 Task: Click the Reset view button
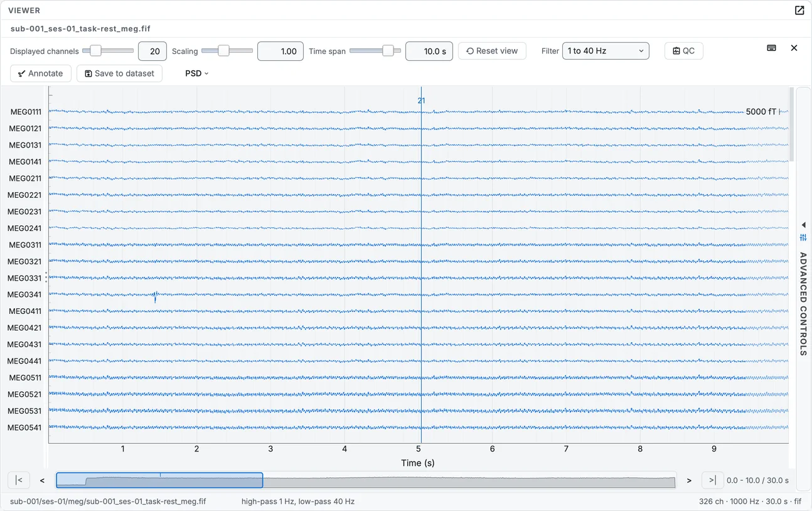492,51
